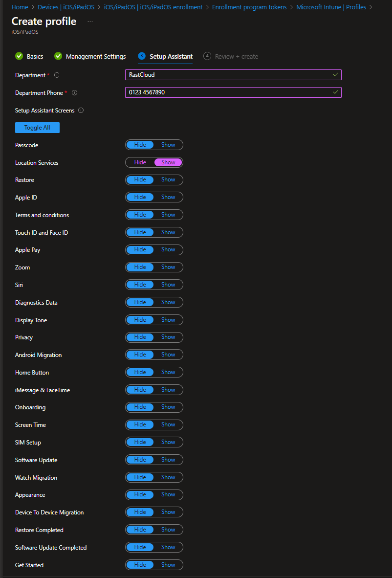
Task: Click info icon next to Department label
Action: tap(57, 75)
